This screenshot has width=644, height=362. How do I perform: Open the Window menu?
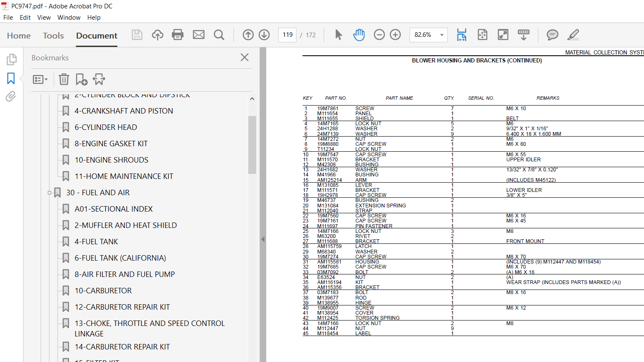pos(69,18)
